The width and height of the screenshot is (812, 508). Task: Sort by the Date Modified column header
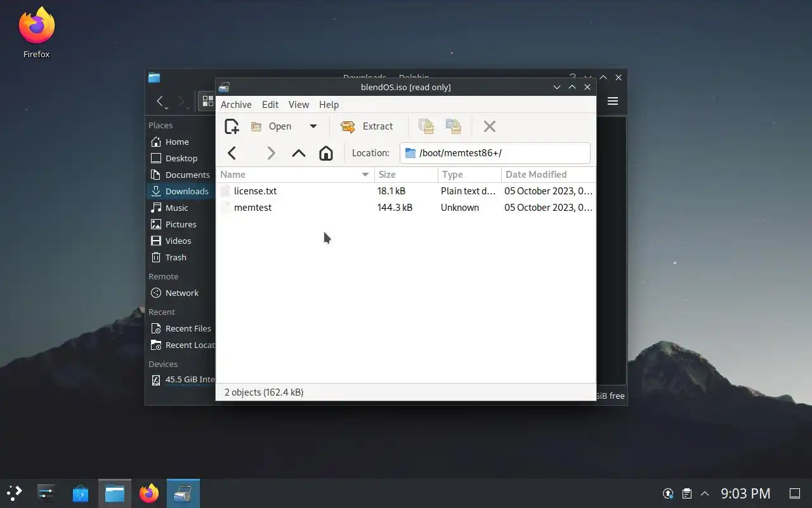(x=548, y=175)
